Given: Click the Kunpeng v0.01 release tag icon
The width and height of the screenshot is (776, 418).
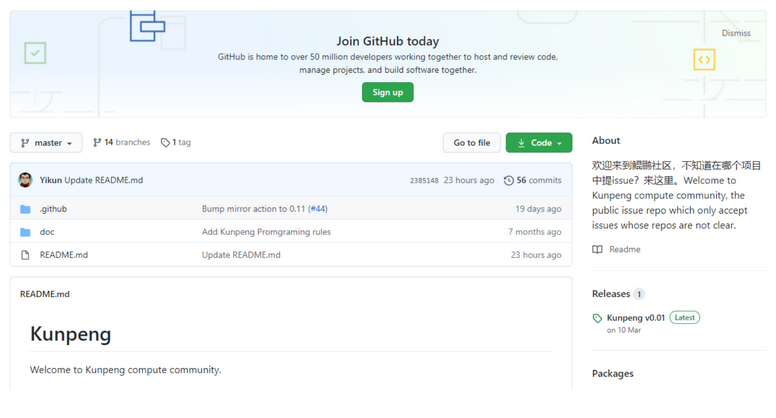Looking at the screenshot, I should tap(597, 318).
